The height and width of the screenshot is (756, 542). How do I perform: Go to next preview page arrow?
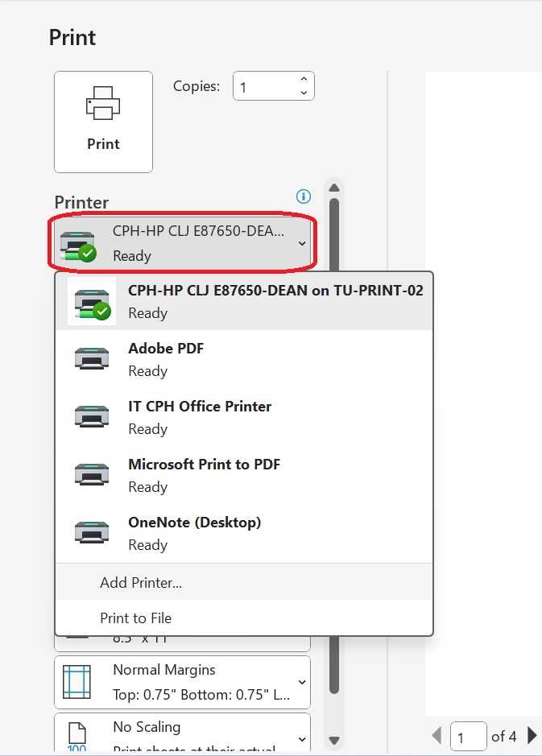click(532, 736)
